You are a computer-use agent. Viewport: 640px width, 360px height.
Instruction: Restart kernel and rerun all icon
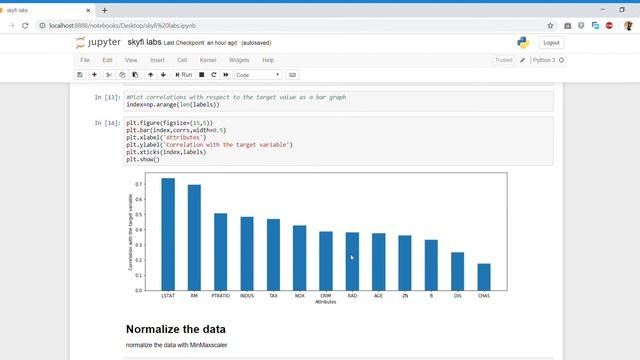click(x=226, y=75)
